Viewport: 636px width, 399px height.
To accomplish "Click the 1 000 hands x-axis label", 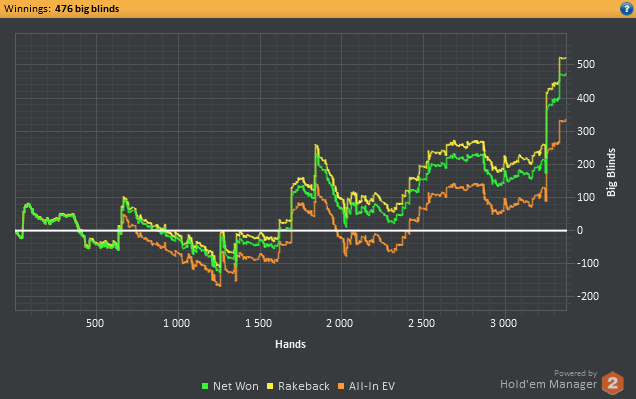I will tap(176, 323).
